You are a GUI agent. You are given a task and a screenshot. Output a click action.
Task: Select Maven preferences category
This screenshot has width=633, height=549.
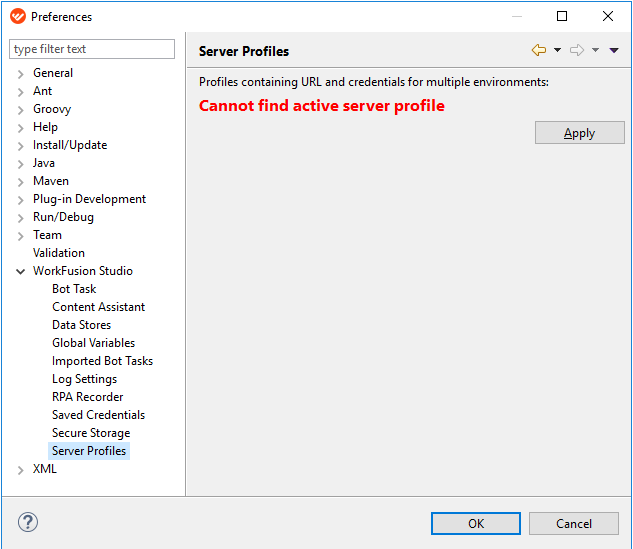(x=51, y=181)
